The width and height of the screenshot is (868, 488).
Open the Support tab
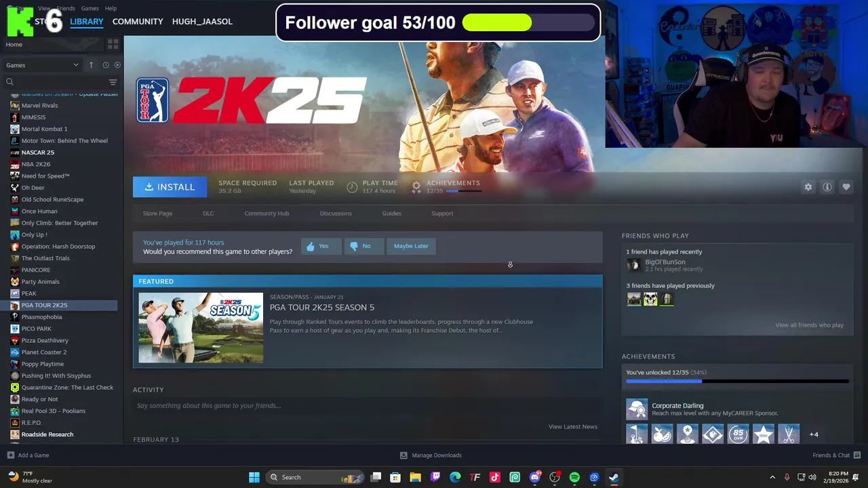442,213
